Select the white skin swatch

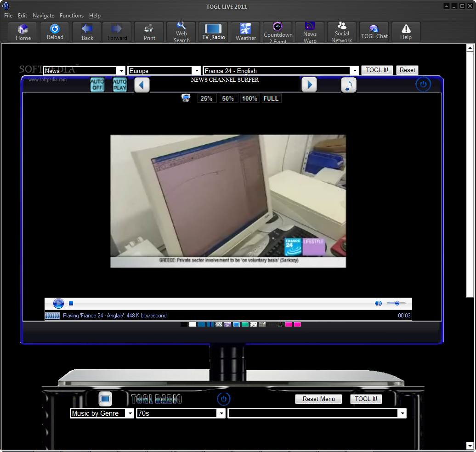click(x=193, y=324)
